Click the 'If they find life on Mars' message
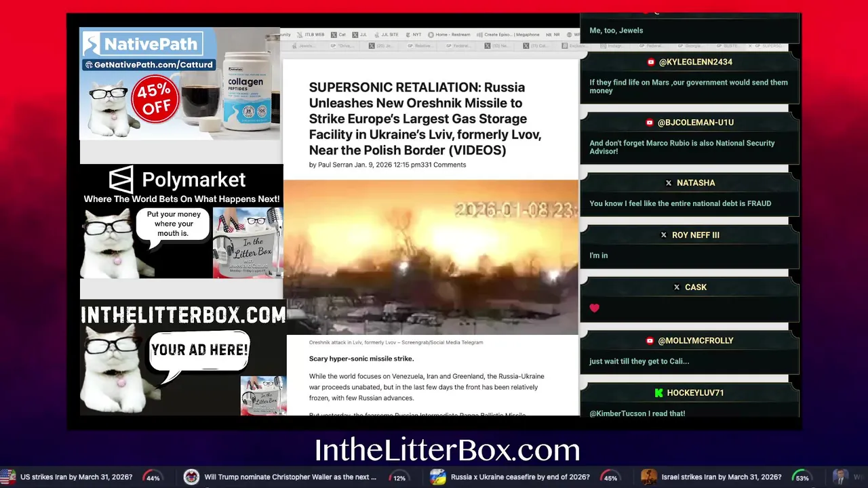 click(688, 87)
